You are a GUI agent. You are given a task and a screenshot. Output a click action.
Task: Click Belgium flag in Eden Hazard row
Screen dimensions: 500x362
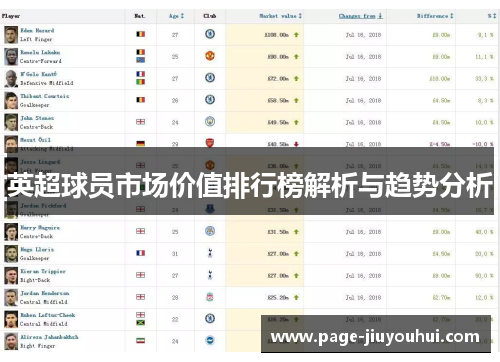[140, 34]
